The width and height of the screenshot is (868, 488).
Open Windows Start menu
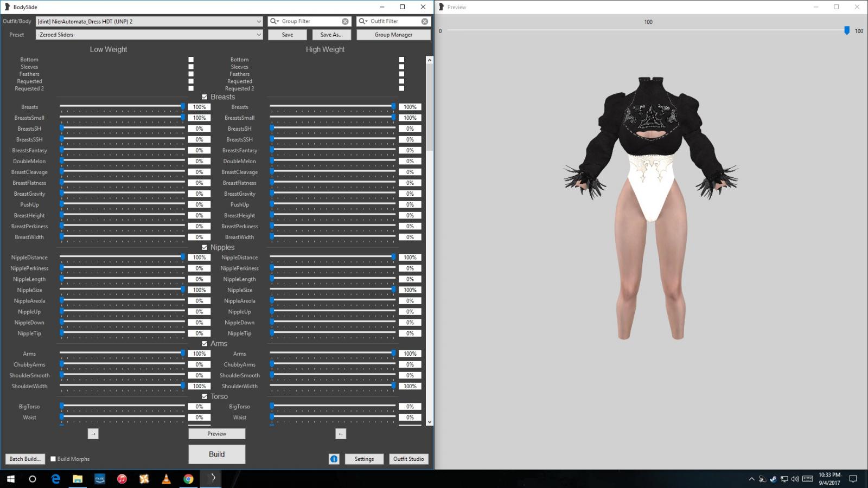(x=10, y=479)
